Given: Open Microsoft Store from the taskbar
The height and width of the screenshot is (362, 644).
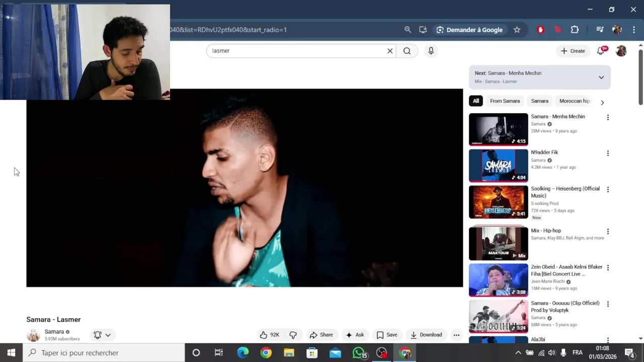Looking at the screenshot, I should (x=312, y=353).
